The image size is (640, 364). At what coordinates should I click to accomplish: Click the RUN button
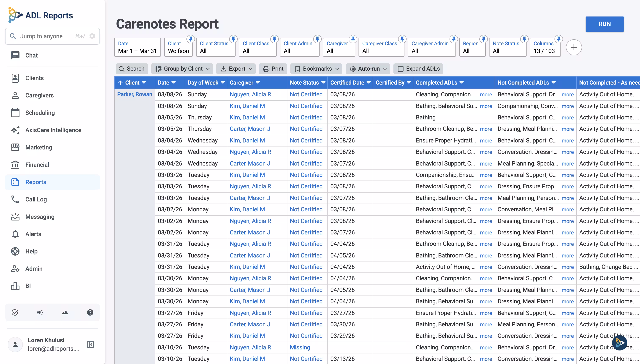604,24
